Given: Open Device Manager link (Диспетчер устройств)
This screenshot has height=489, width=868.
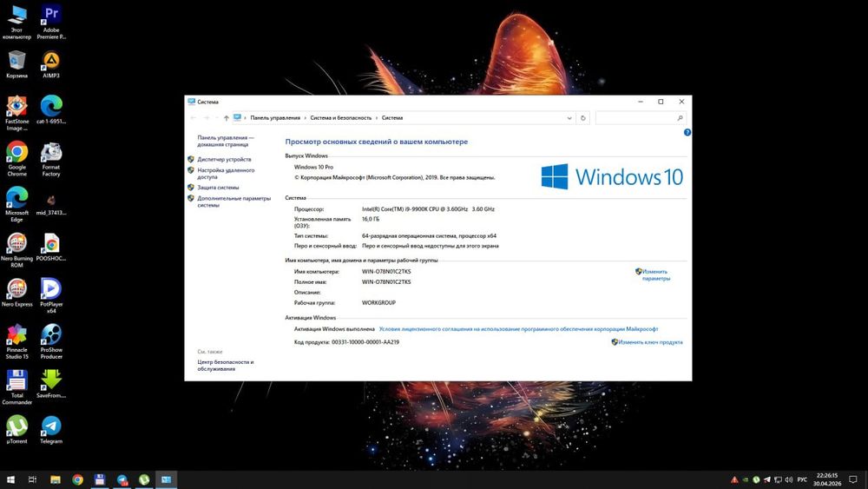Looking at the screenshot, I should [x=224, y=160].
